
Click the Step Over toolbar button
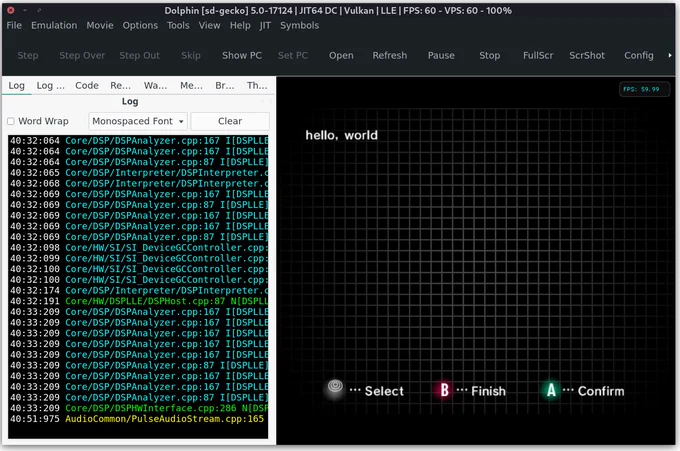coord(82,56)
